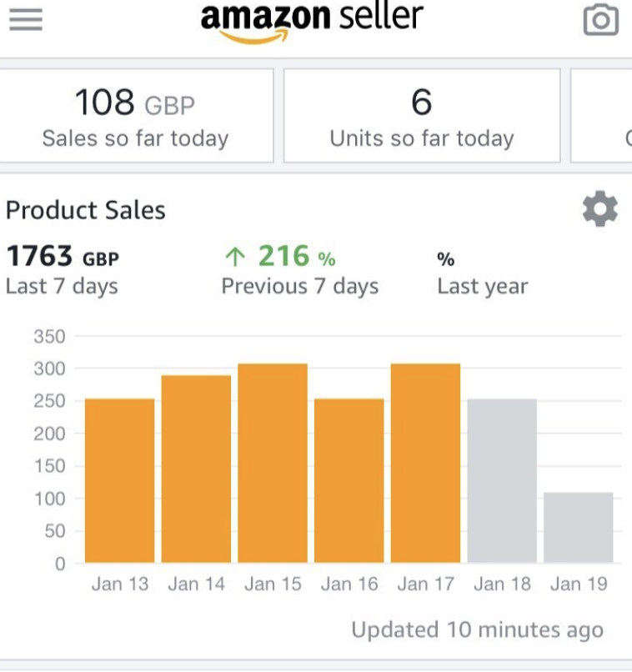Tap the camera scan icon
This screenshot has width=632, height=672.
pos(600,19)
